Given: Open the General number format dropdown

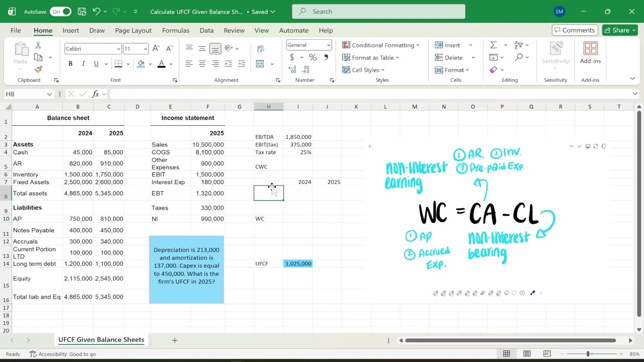Looking at the screenshot, I should point(329,45).
